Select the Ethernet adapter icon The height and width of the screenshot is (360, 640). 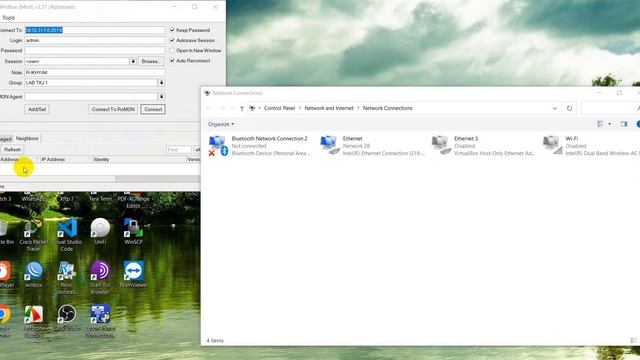point(330,146)
